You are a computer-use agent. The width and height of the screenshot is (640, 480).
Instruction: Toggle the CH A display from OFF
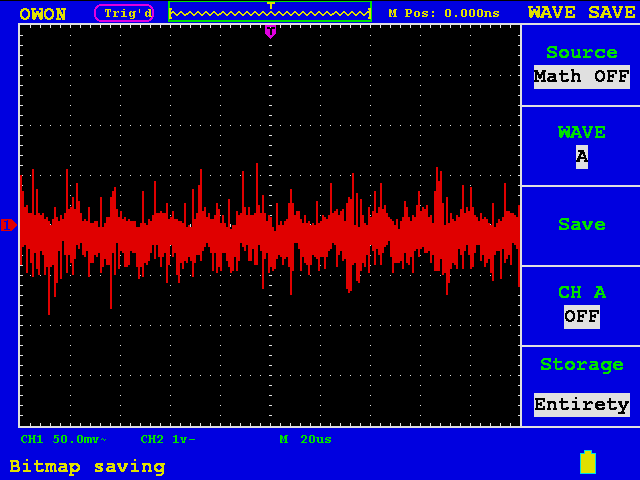[581, 316]
